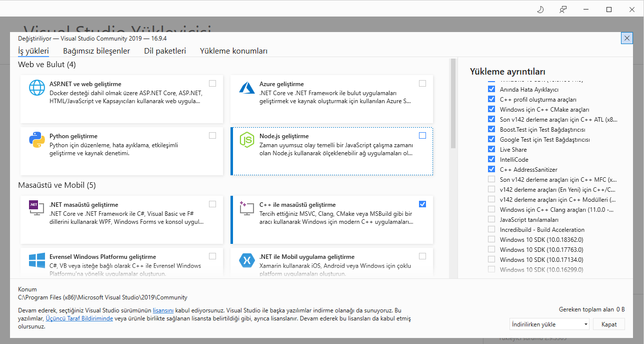Image resolution: width=644 pixels, height=344 pixels.
Task: Uncheck Windows için C++ CMake araçları
Action: 491,109
